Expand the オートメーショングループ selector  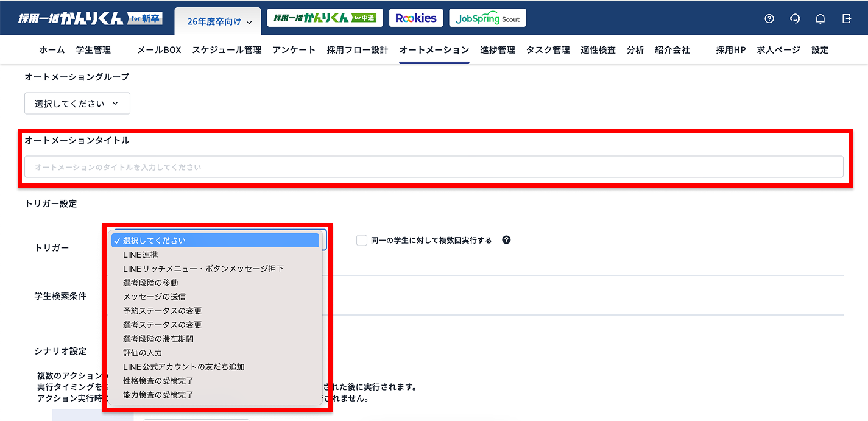pyautogui.click(x=77, y=103)
